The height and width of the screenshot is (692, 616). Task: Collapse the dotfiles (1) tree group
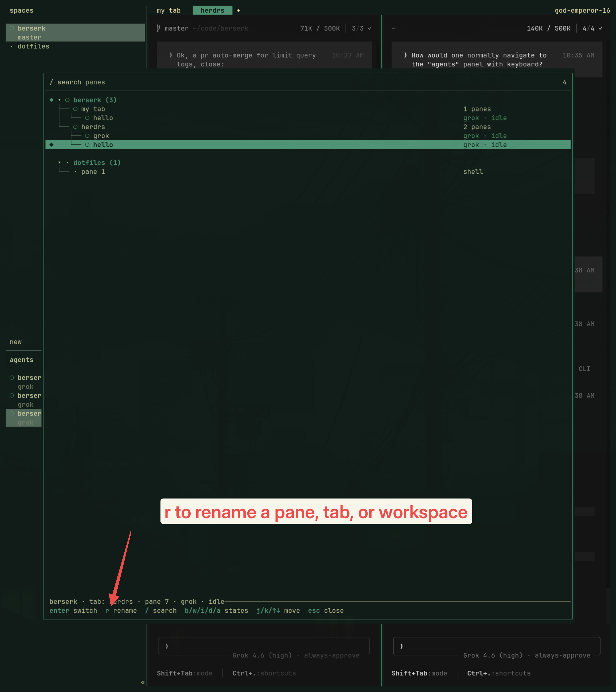(x=60, y=163)
